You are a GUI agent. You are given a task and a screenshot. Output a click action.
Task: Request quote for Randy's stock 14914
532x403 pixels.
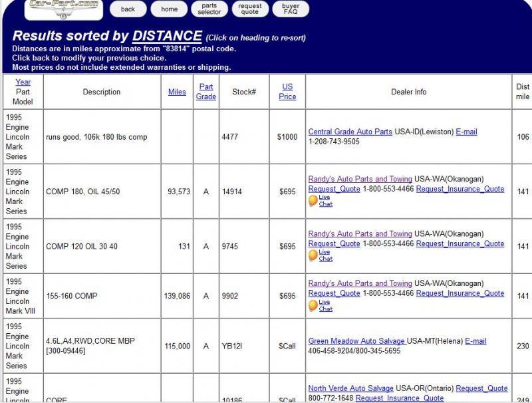coord(334,189)
